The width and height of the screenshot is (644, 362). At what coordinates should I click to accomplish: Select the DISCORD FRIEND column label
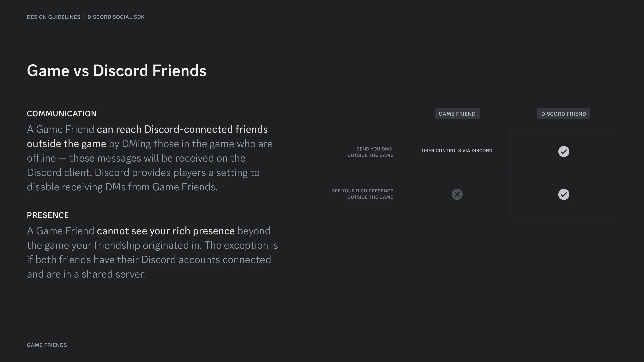tap(563, 114)
